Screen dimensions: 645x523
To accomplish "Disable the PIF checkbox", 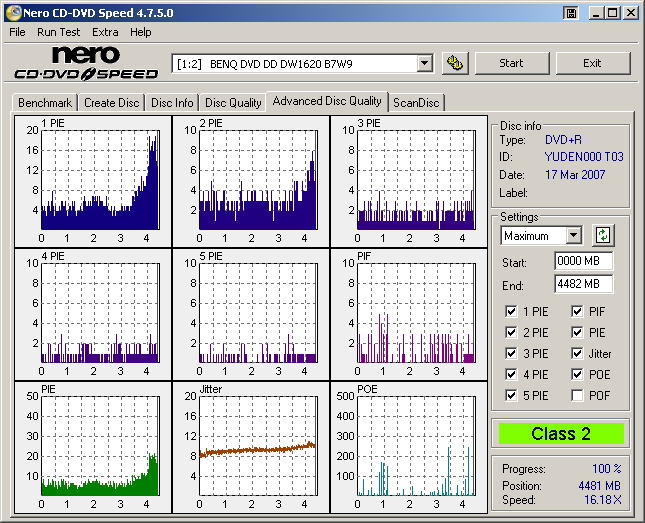I will pyautogui.click(x=577, y=312).
